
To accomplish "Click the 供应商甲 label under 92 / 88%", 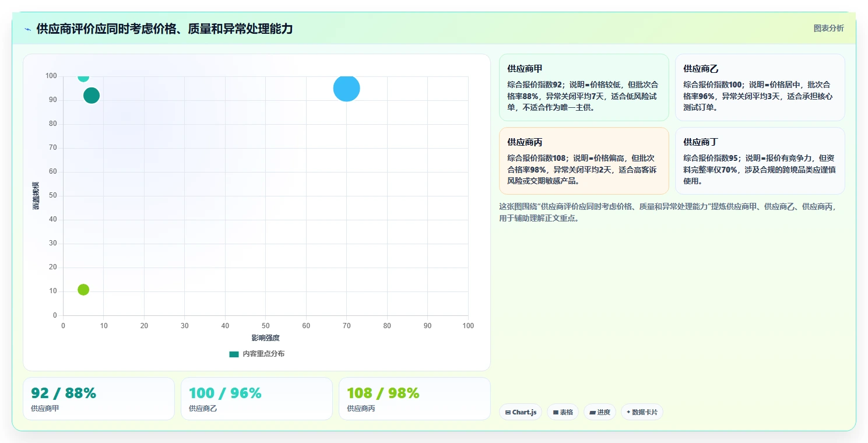I will (45, 409).
